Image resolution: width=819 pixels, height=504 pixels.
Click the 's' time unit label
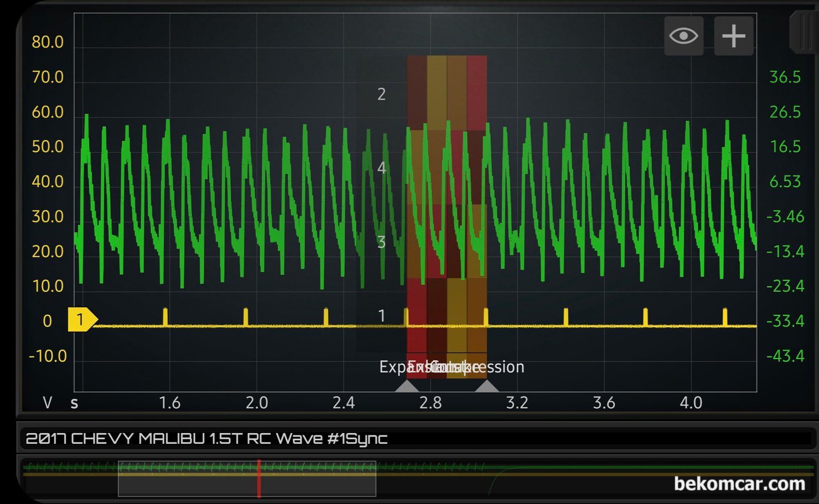click(74, 403)
